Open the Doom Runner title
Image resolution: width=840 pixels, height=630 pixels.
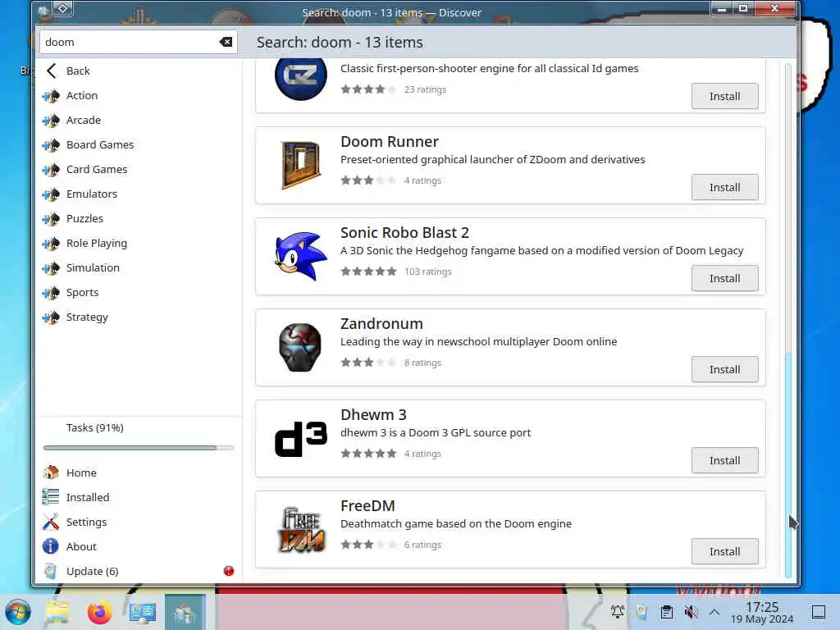[390, 141]
